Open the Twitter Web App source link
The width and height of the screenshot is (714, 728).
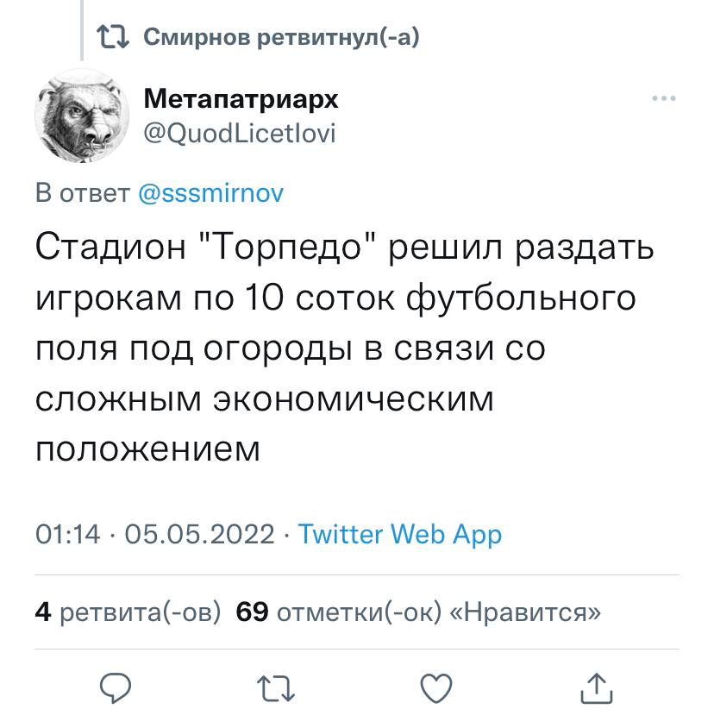[x=399, y=534]
